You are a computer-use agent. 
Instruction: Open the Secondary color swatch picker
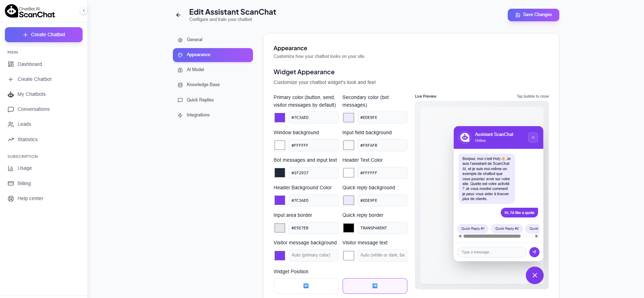click(x=348, y=117)
